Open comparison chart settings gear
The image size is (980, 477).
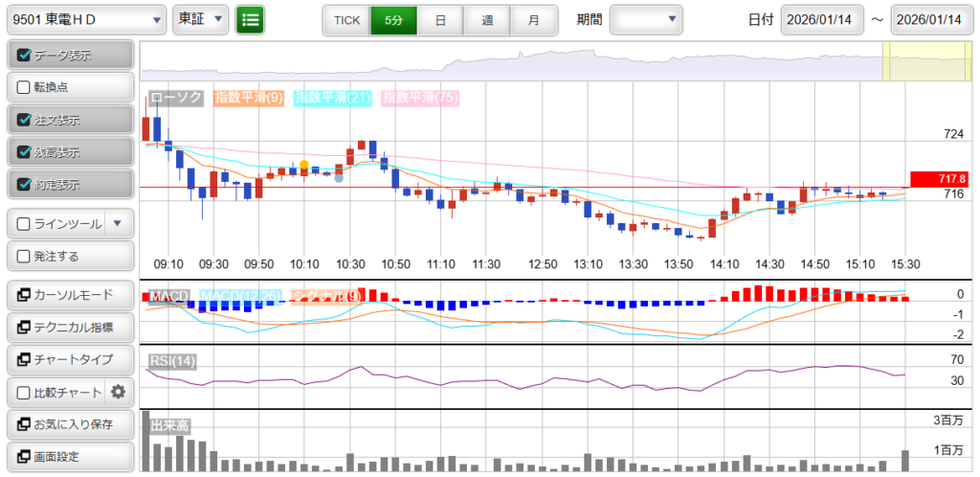(119, 392)
